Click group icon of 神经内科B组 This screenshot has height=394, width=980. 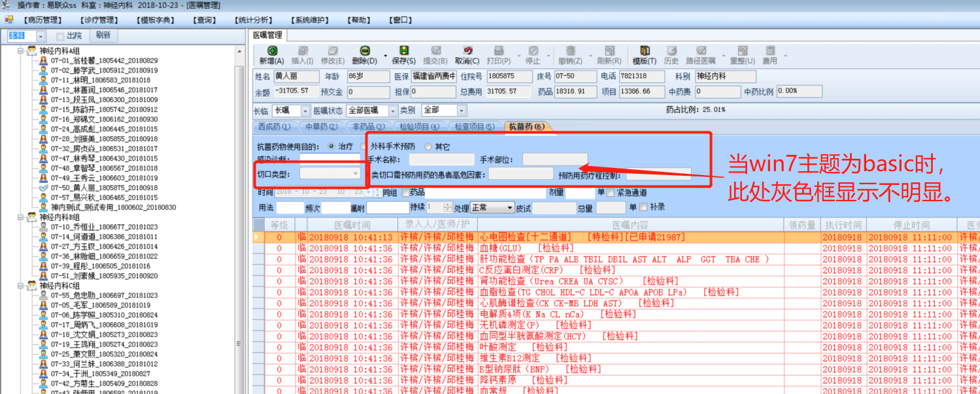pyautogui.click(x=31, y=218)
